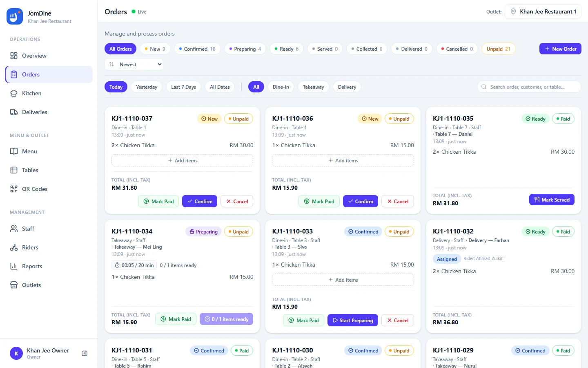Switch to All Dates filter
The height and width of the screenshot is (368, 588).
coord(220,87)
